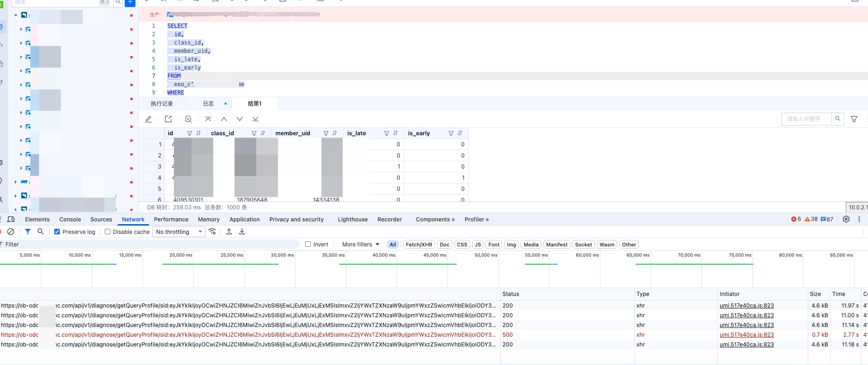Select the Fetch/XHR filter button
This screenshot has width=868, height=365.
419,245
